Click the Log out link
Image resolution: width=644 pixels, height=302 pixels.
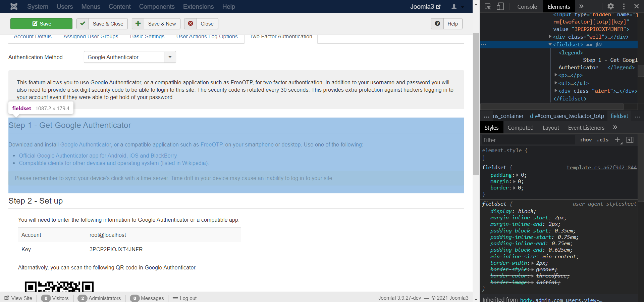tap(188, 298)
